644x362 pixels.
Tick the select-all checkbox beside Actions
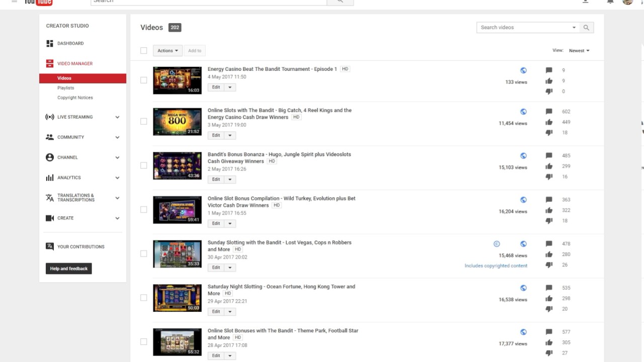point(144,50)
